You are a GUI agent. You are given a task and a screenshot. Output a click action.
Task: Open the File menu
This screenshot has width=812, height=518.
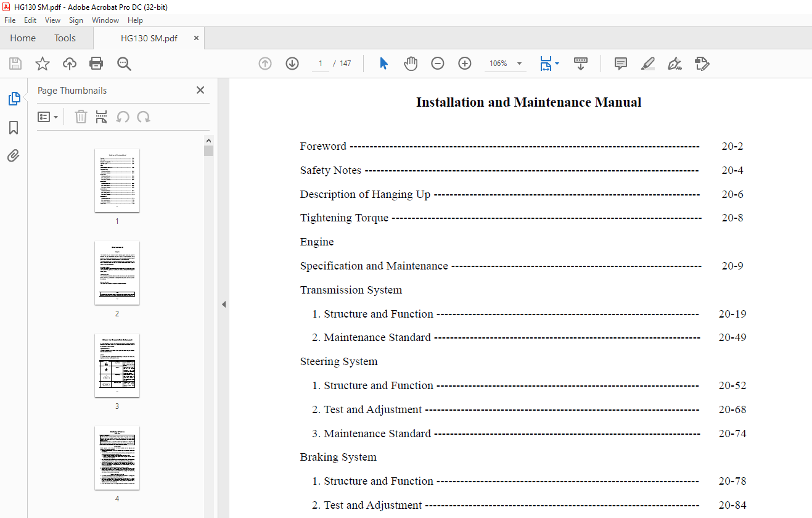10,20
